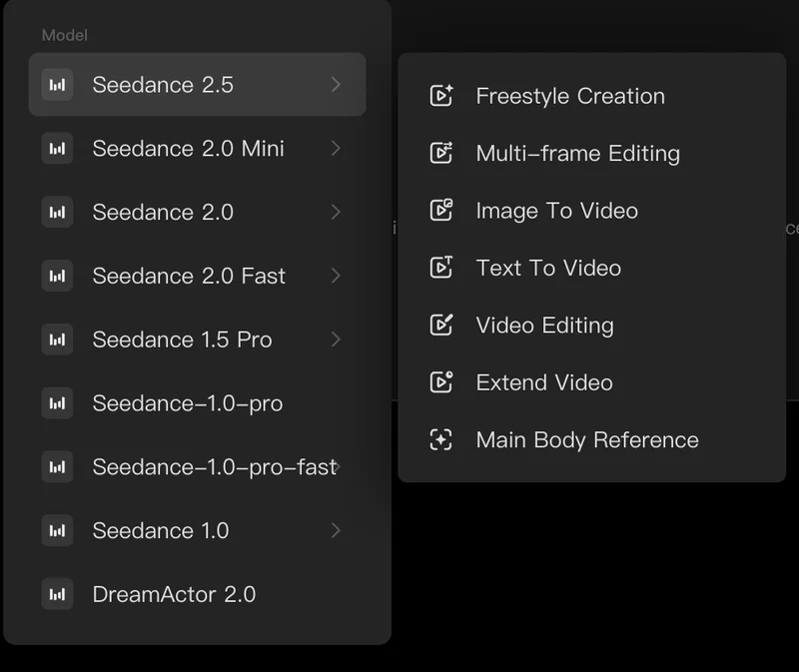Click the Text To Video icon
799x672 pixels.
coord(441,268)
